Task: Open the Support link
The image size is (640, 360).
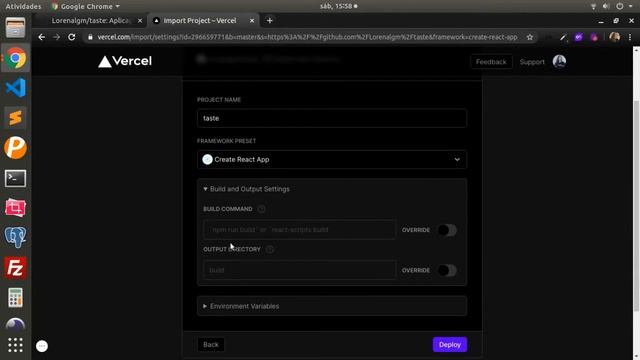Action: [x=532, y=62]
